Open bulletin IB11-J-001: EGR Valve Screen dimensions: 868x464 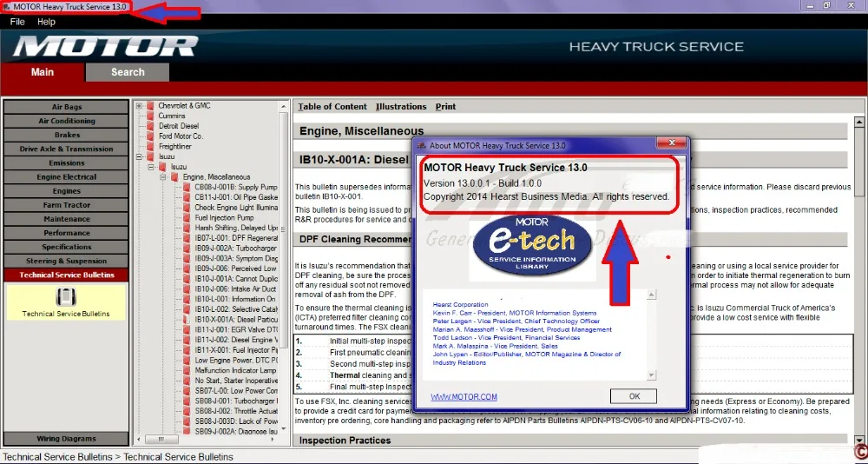tap(236, 329)
